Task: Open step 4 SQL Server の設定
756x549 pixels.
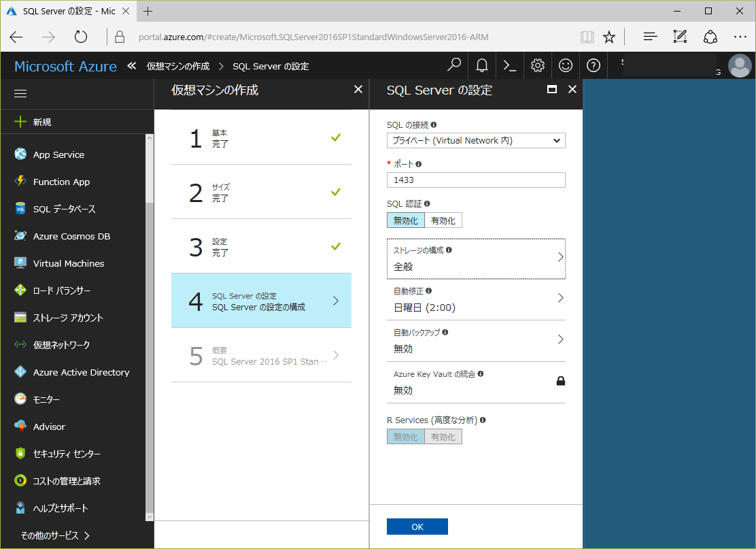Action: tap(261, 301)
